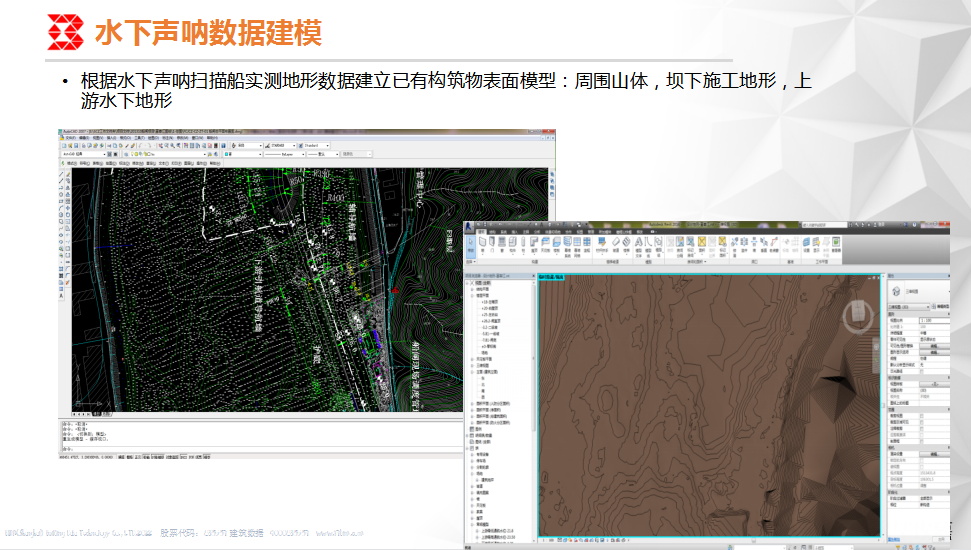
Task: Switch to the Architecture ribbon tab
Action: [x=482, y=231]
